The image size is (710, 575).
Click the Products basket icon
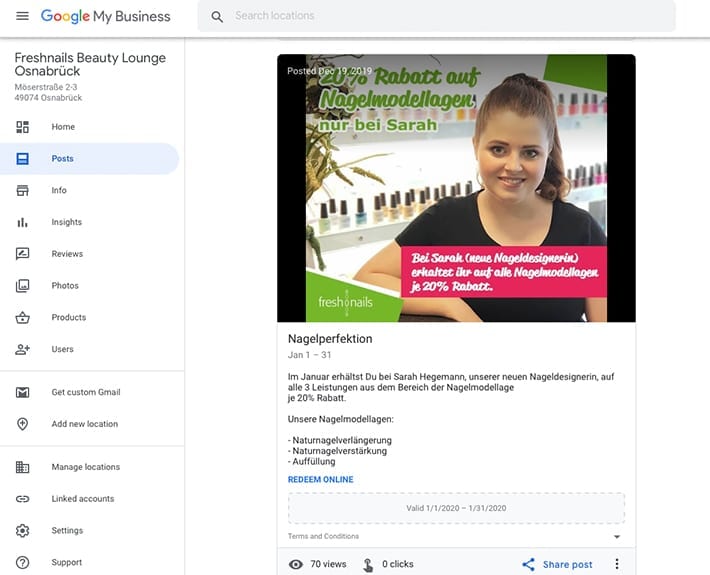click(x=22, y=317)
